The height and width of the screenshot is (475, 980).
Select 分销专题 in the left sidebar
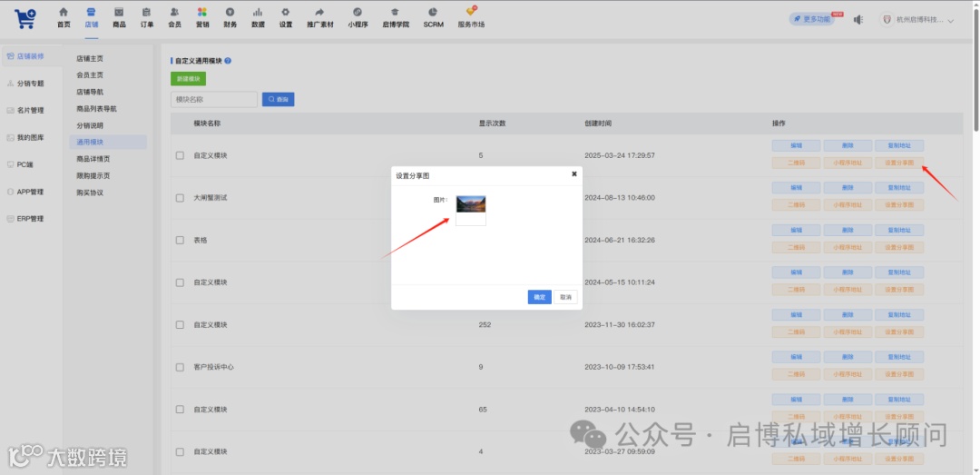(31, 84)
